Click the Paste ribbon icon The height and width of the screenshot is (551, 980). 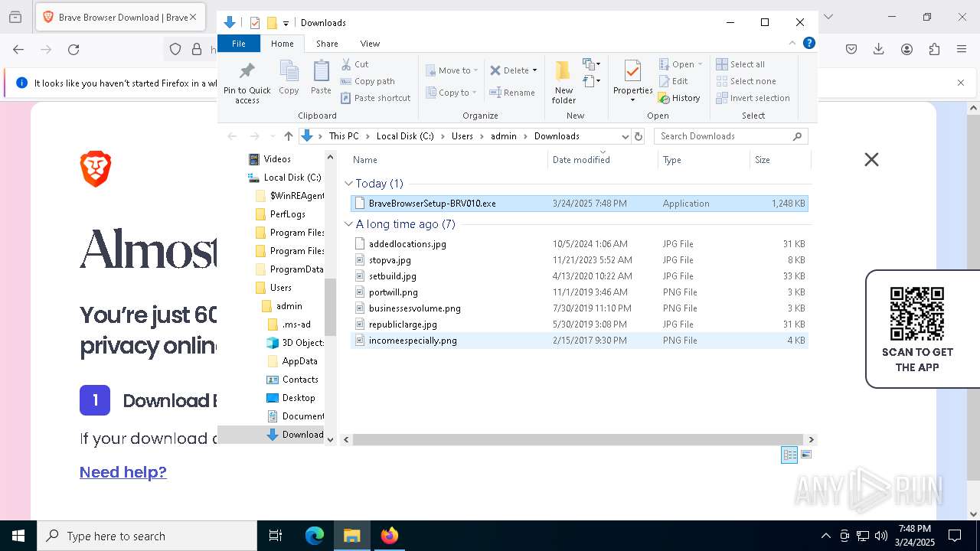pos(321,78)
